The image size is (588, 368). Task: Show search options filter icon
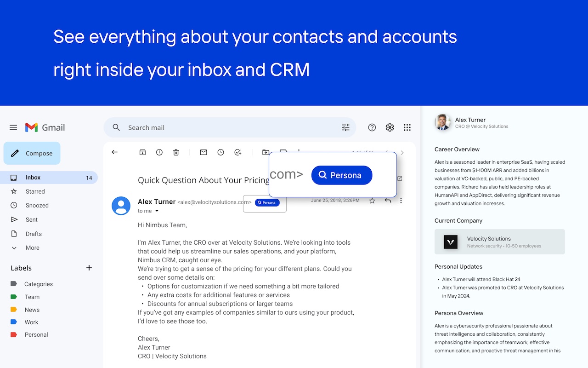[346, 127]
